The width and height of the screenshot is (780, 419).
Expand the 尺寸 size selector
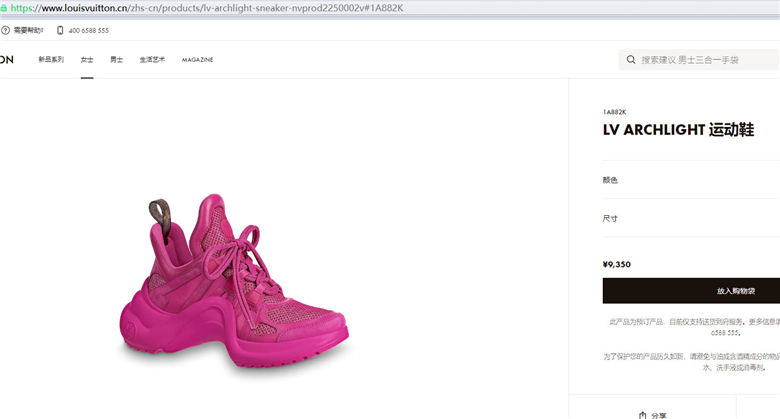click(691, 218)
